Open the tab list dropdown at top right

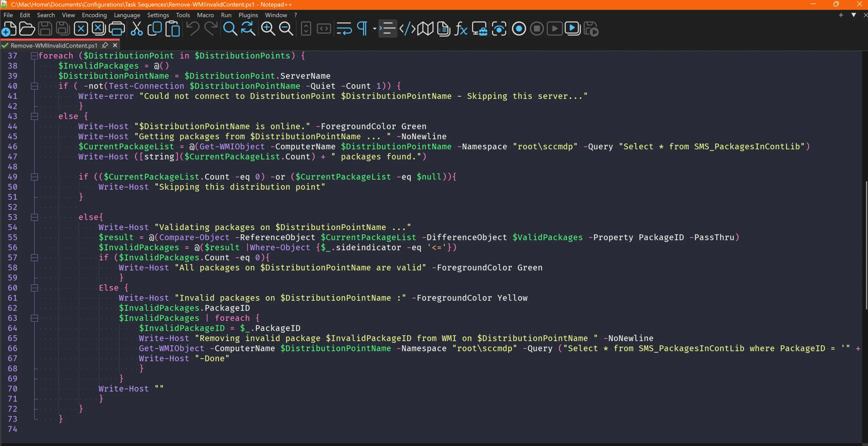click(854, 15)
